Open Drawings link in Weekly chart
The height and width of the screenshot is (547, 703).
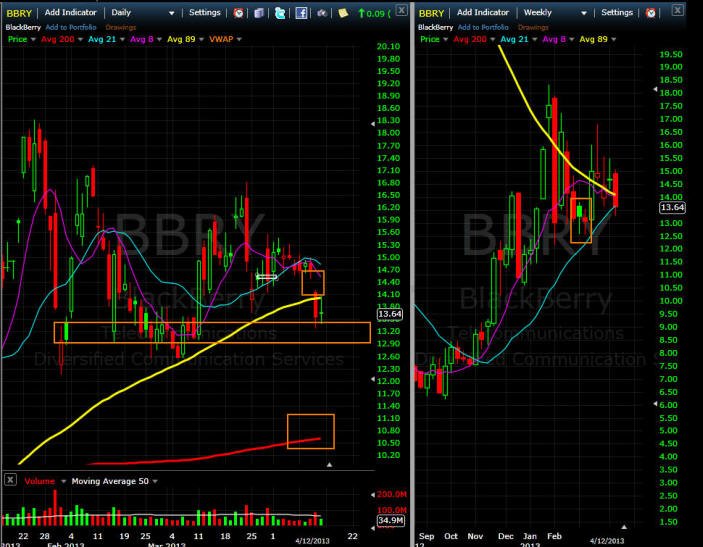[533, 27]
